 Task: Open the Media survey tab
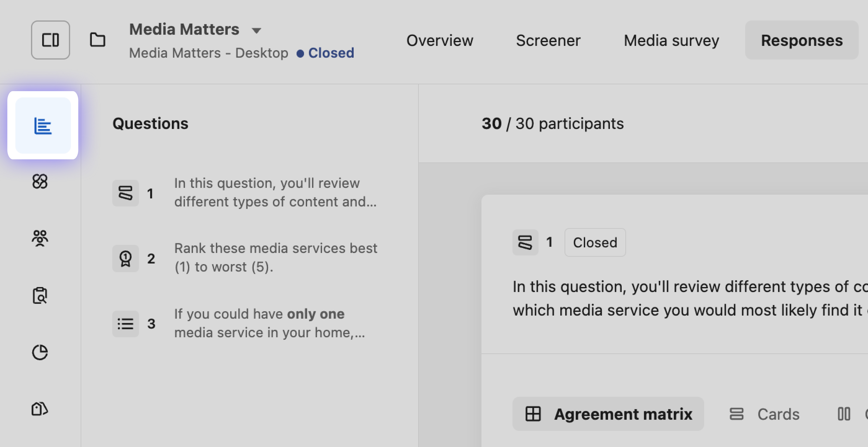(x=671, y=40)
